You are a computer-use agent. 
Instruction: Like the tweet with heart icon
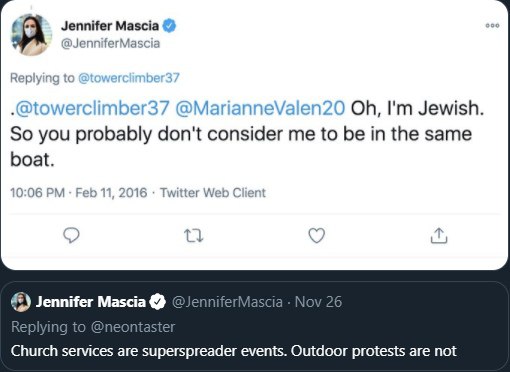click(316, 235)
